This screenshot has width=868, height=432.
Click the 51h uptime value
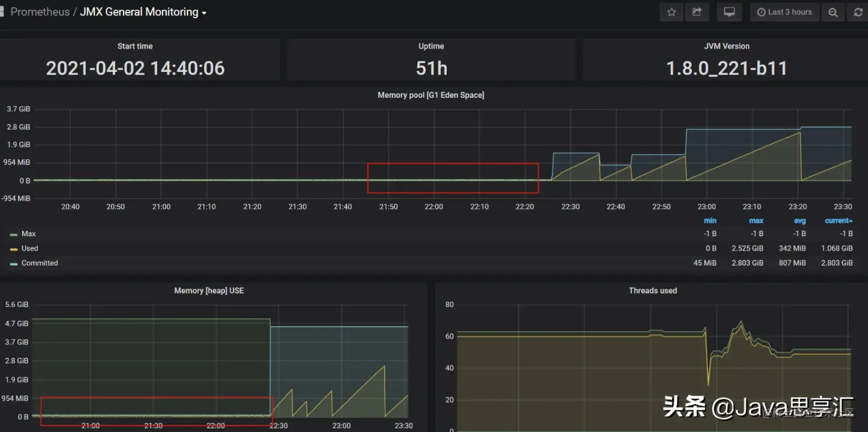tap(431, 68)
